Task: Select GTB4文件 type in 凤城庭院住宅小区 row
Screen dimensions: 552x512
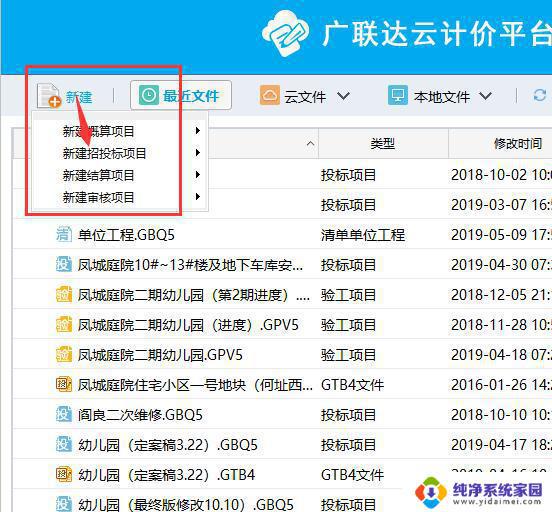Action: 352,385
